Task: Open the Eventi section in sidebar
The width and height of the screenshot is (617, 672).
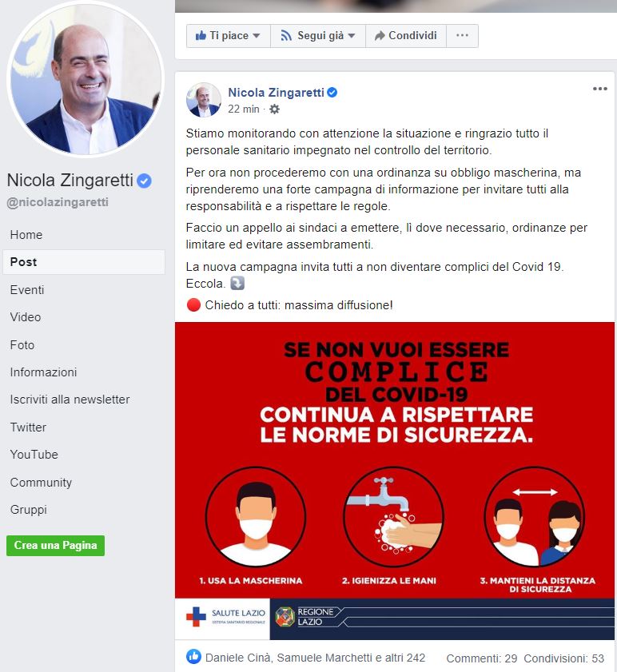Action: [27, 290]
